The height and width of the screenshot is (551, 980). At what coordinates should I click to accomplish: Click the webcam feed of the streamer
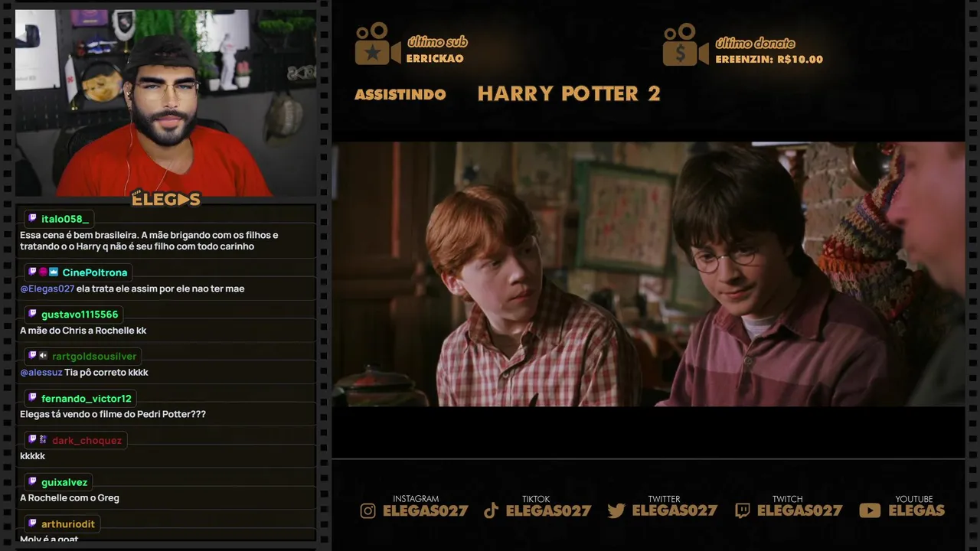point(165,103)
